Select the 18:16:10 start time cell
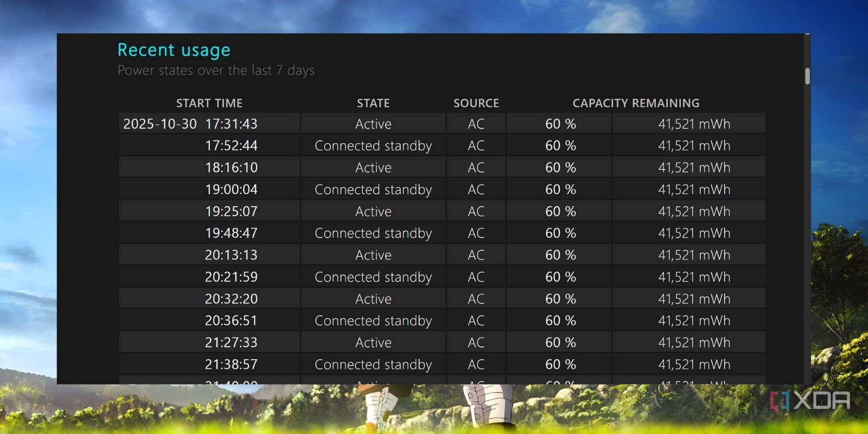This screenshot has height=434, width=868. tap(209, 167)
